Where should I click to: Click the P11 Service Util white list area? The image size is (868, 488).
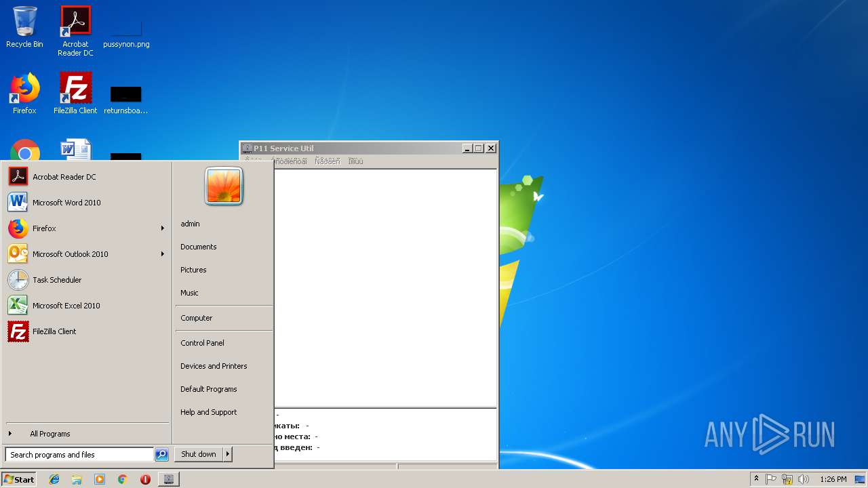(x=385, y=287)
